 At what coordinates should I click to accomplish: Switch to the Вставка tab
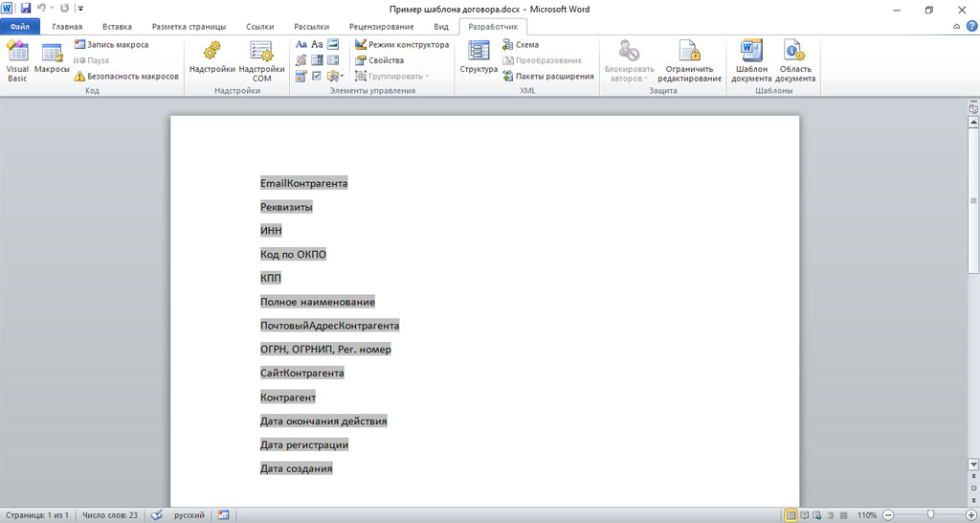click(x=117, y=27)
